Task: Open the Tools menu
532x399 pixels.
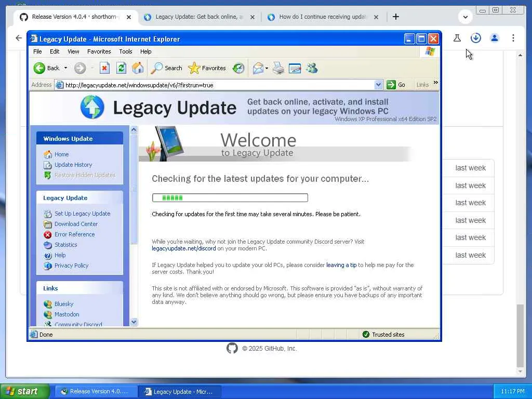Action: pos(126,51)
